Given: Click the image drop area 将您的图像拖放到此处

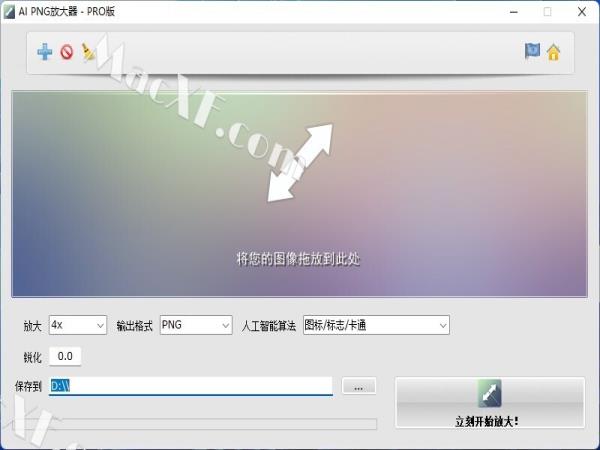Looking at the screenshot, I should pos(299,194).
